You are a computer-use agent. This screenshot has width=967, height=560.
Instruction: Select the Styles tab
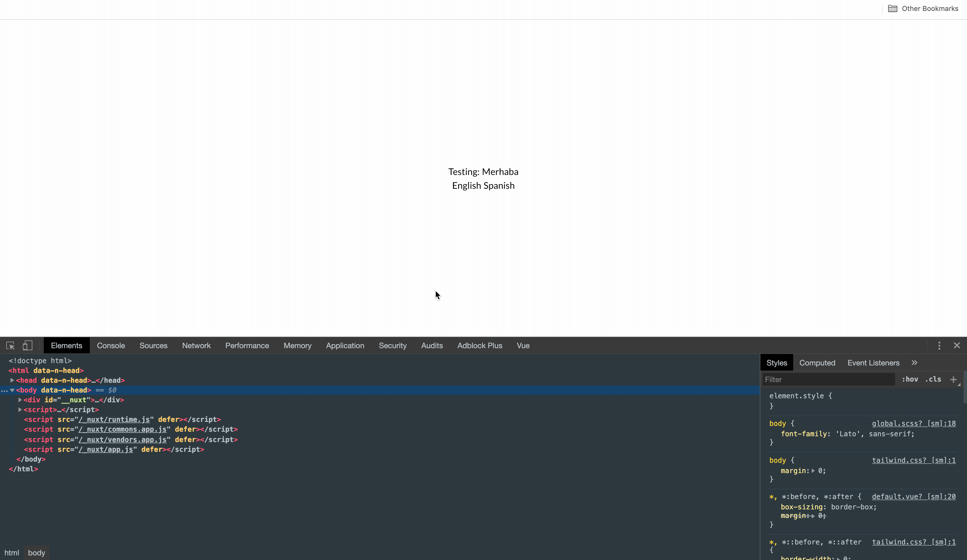click(777, 363)
